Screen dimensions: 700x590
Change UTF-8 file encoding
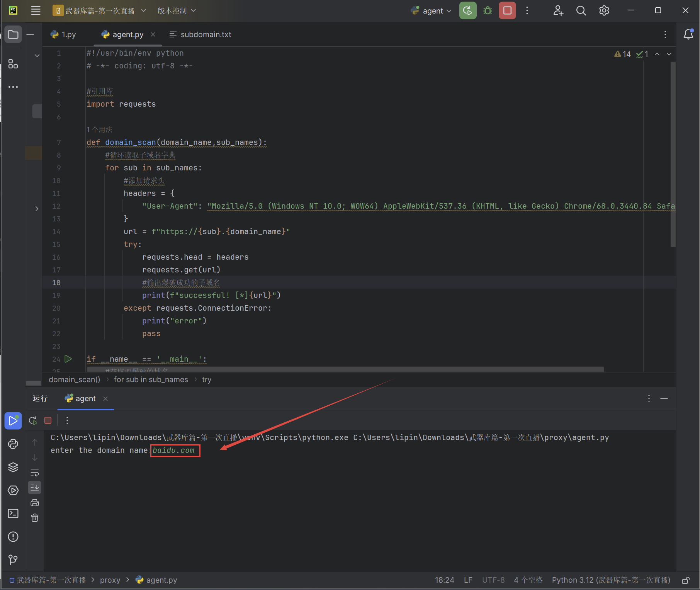[493, 580]
